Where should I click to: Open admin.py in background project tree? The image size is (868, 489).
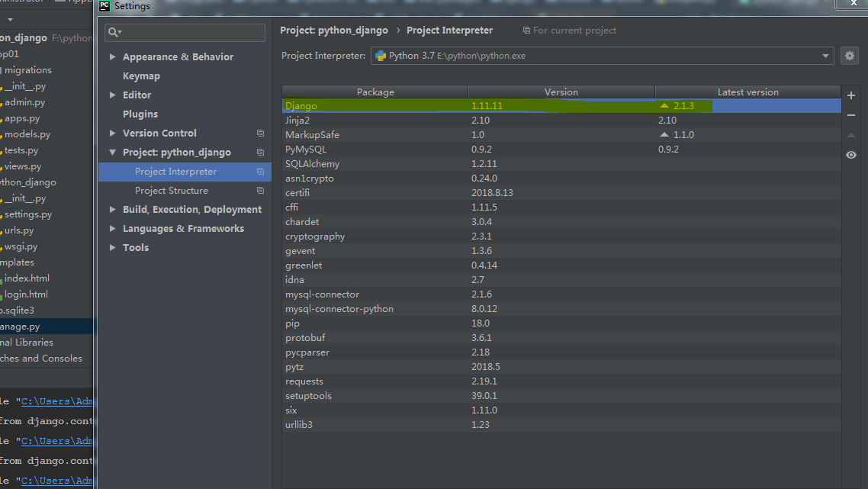pyautogui.click(x=24, y=102)
